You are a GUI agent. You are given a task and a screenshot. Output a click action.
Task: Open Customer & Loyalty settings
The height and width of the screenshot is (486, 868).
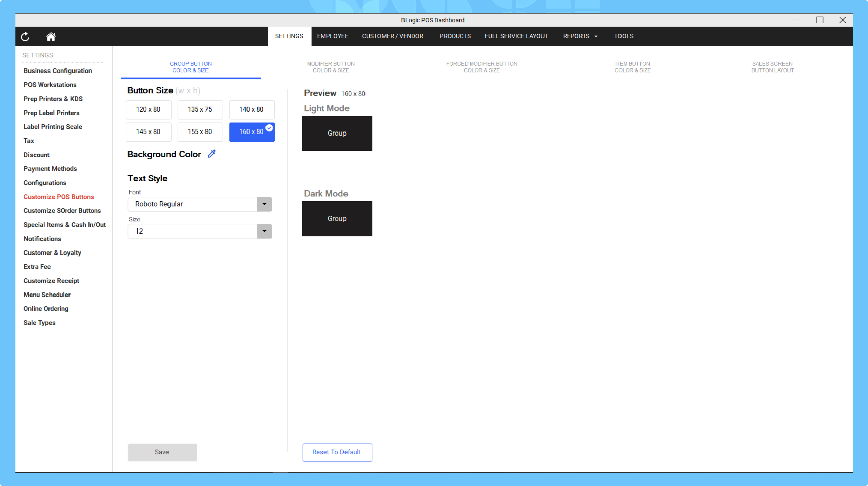click(x=53, y=253)
